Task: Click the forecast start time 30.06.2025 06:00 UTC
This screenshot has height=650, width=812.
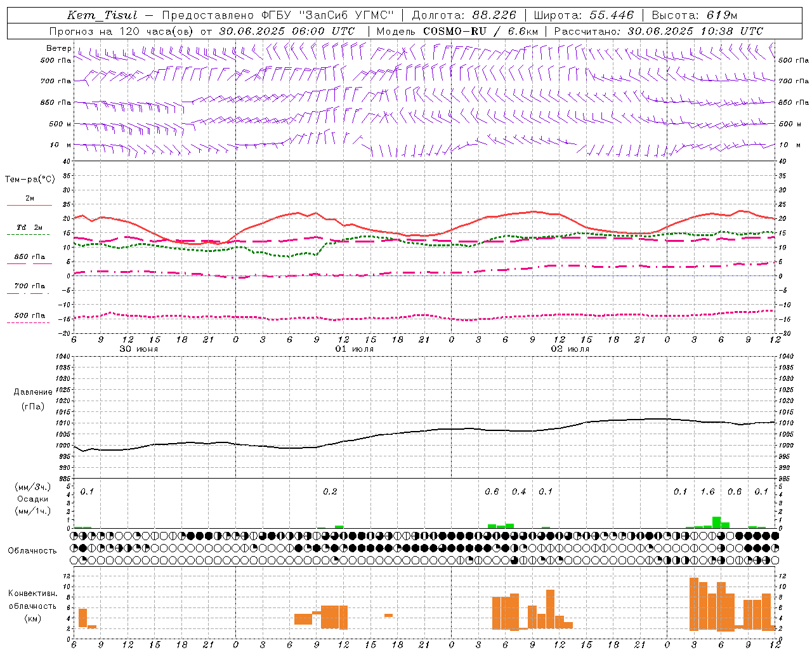Action: 287,31
